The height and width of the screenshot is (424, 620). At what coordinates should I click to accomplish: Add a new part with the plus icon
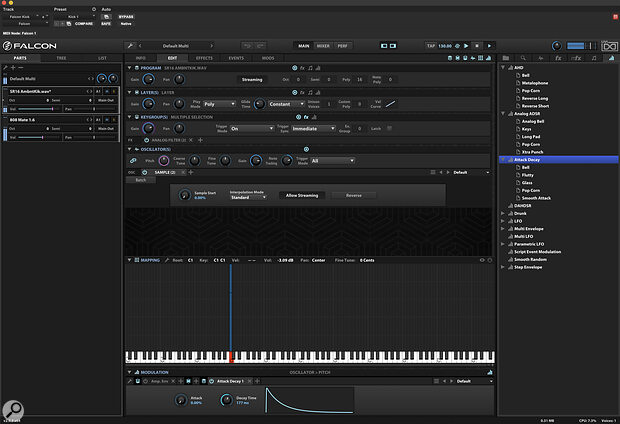coord(13,68)
